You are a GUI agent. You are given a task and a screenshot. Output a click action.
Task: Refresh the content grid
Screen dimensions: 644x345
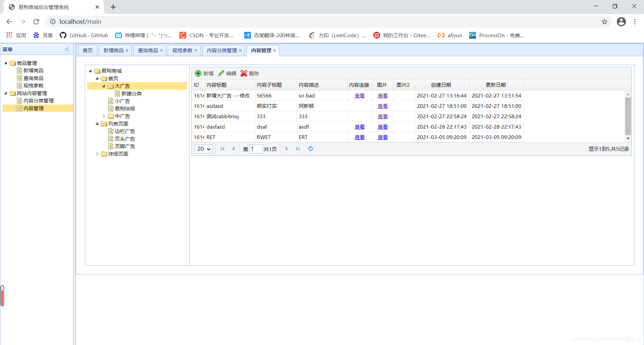(x=311, y=149)
